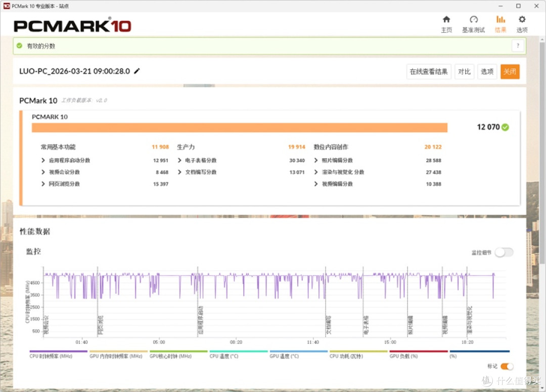Click the green check beside score 12 070
The height and width of the screenshot is (392, 546).
pyautogui.click(x=505, y=127)
